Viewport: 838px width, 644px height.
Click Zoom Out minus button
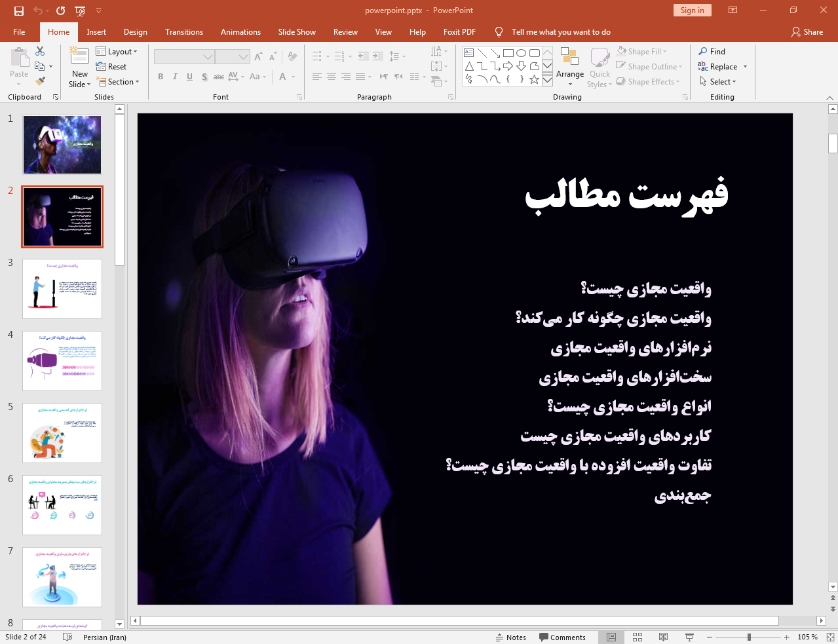coord(709,637)
